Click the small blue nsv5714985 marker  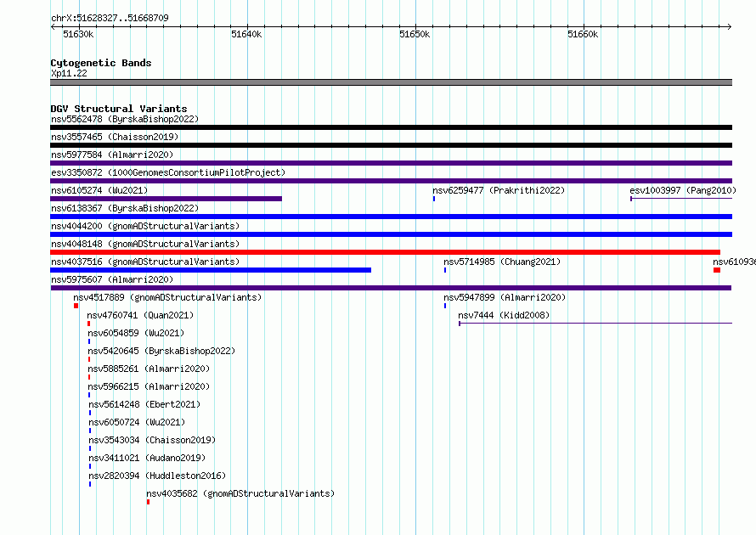coord(445,270)
